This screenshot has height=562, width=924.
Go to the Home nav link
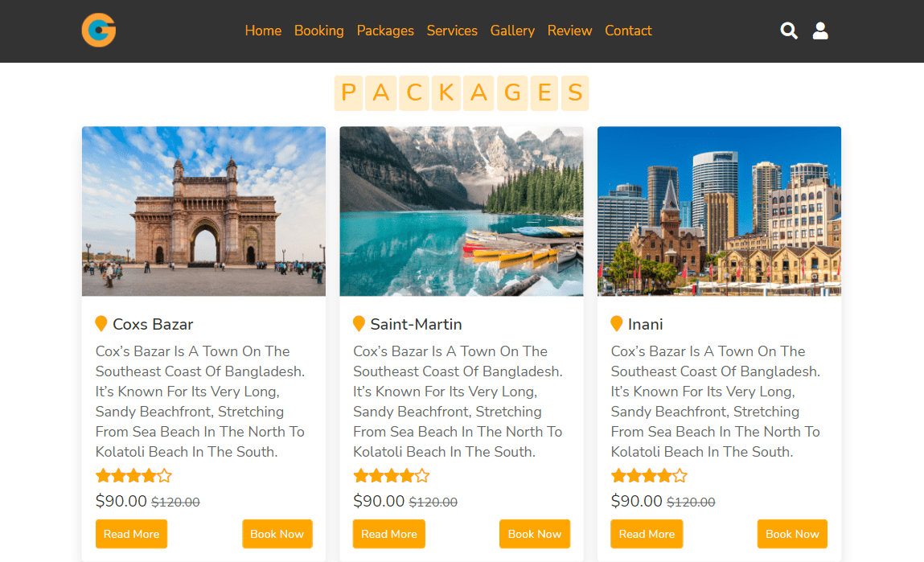point(263,31)
